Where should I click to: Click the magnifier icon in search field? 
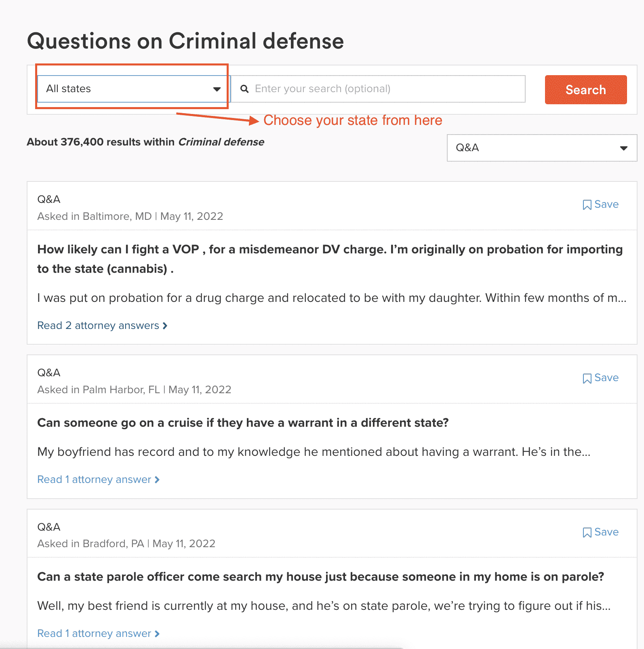[244, 89]
